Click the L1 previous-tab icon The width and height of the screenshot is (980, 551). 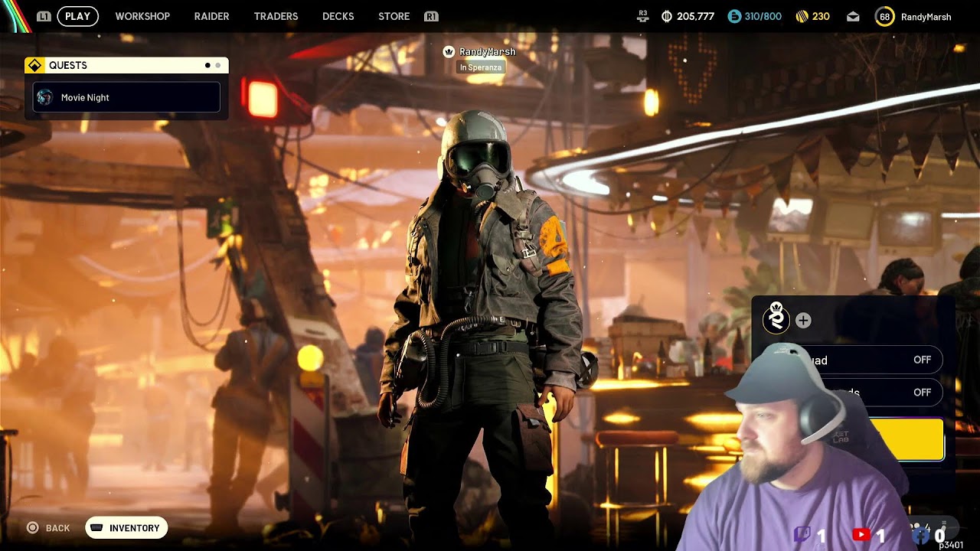[x=44, y=16]
